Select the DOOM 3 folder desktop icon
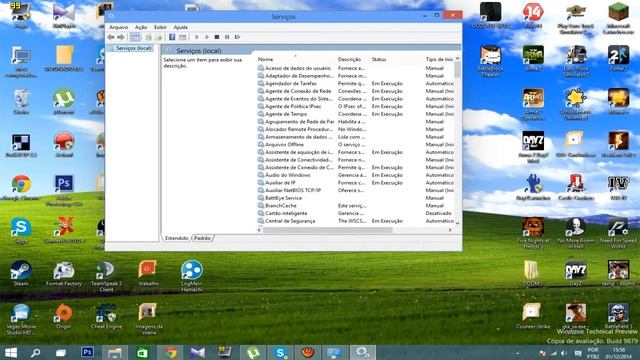This screenshot has height=360, width=640. 533,273
